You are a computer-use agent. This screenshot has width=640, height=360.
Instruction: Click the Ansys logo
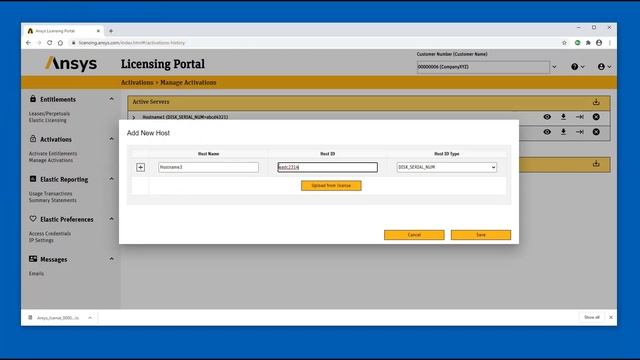71,64
